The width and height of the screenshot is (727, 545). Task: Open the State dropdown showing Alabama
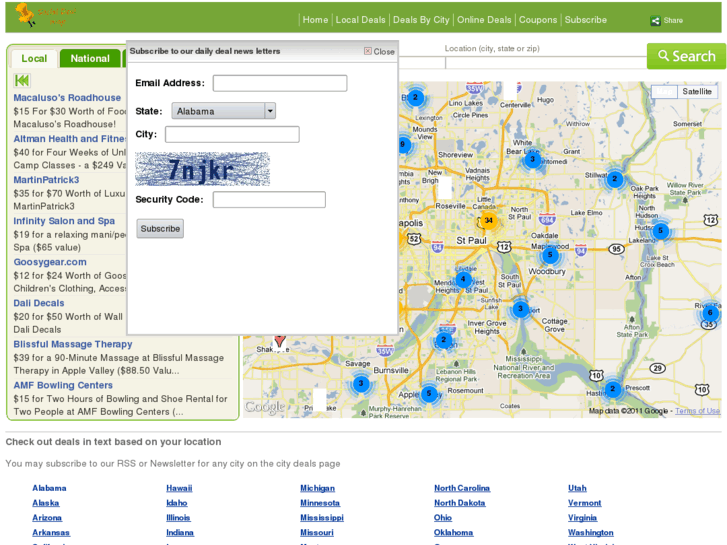click(223, 111)
